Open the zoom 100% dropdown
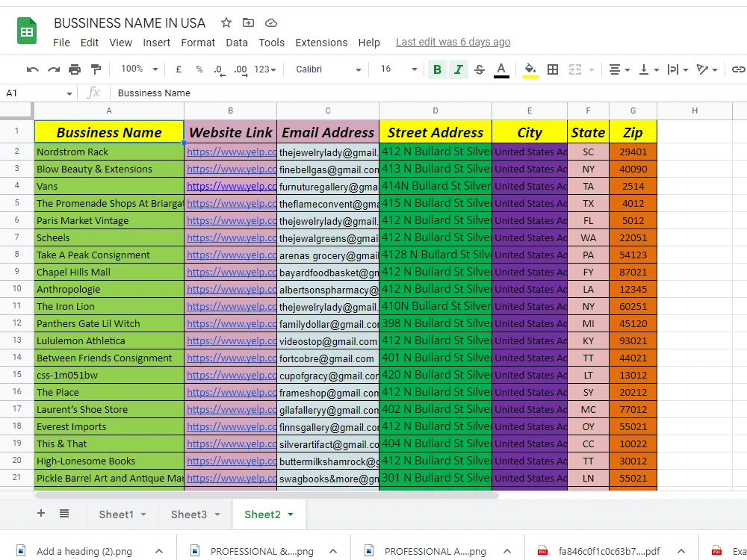The height and width of the screenshot is (560, 747). click(x=139, y=69)
